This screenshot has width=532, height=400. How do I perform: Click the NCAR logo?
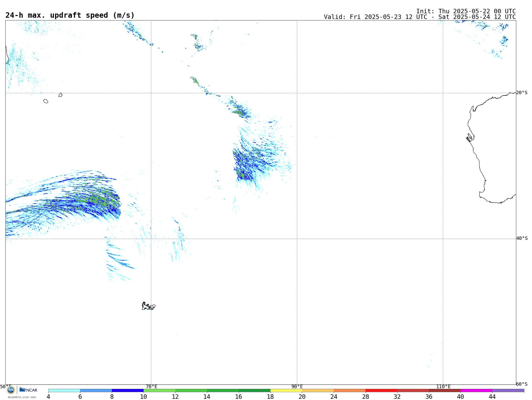point(29,390)
